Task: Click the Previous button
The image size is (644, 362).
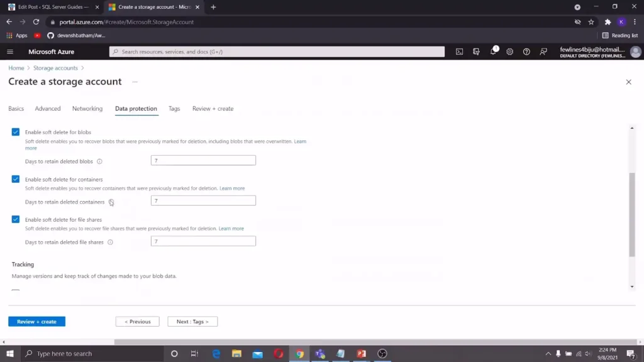Action: 138,321
